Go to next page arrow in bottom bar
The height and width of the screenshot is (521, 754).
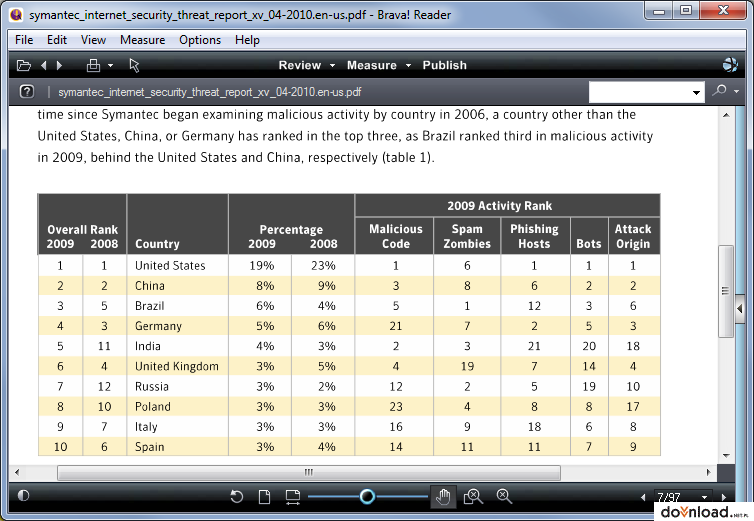click(x=724, y=497)
